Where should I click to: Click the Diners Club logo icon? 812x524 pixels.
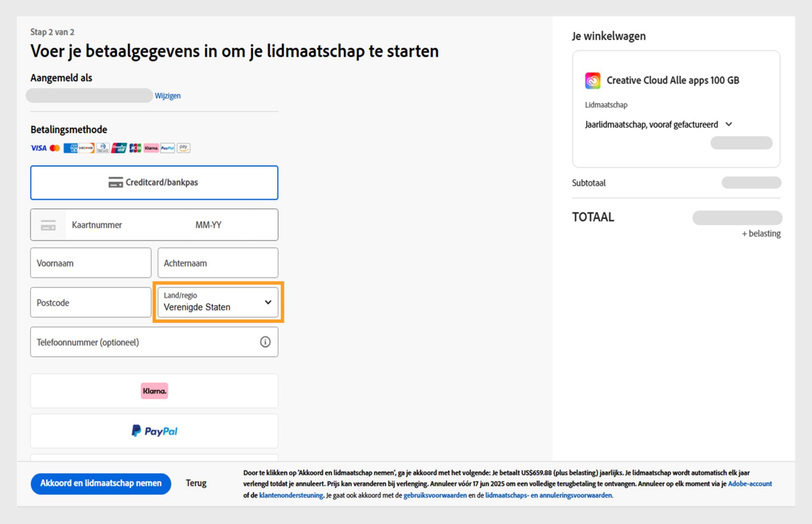pos(103,148)
